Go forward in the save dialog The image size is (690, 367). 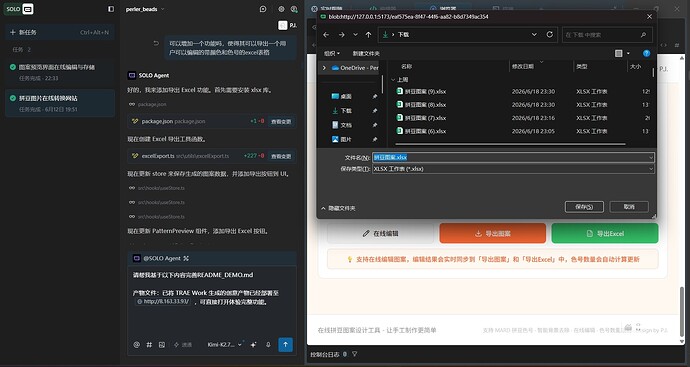pyautogui.click(x=341, y=35)
